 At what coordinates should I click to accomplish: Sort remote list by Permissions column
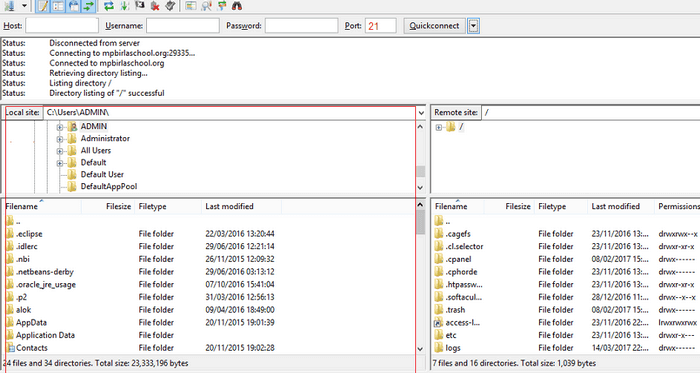tap(678, 207)
